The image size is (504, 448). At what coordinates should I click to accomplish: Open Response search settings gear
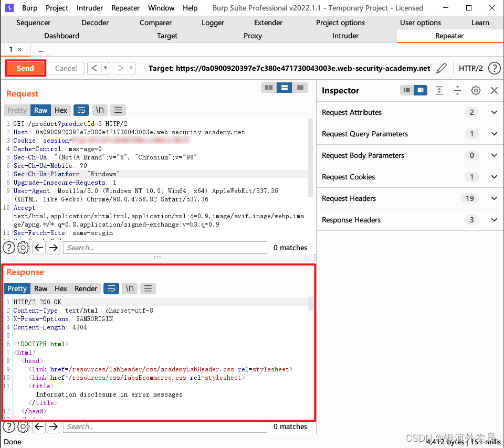(x=23, y=426)
